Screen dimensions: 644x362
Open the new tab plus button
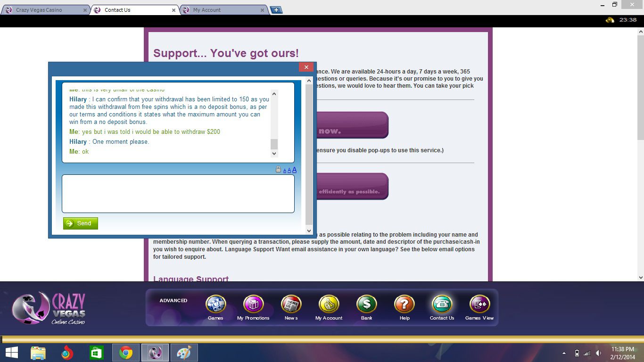(276, 10)
